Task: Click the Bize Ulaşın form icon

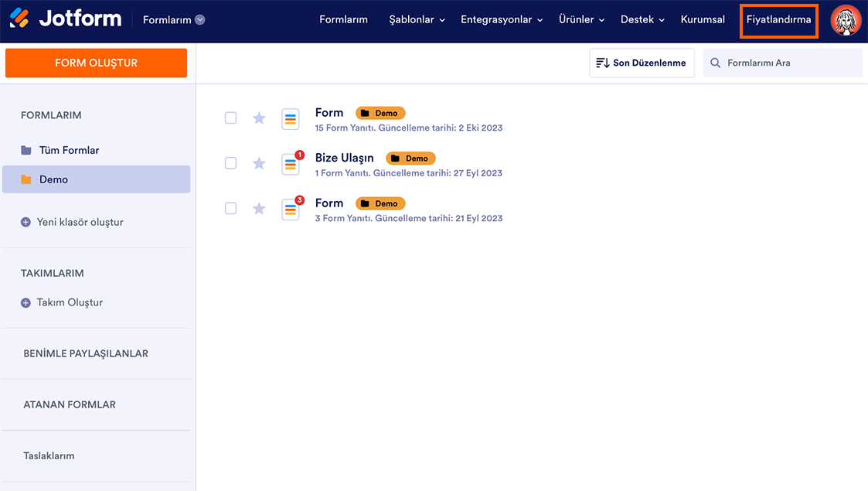Action: pyautogui.click(x=291, y=164)
